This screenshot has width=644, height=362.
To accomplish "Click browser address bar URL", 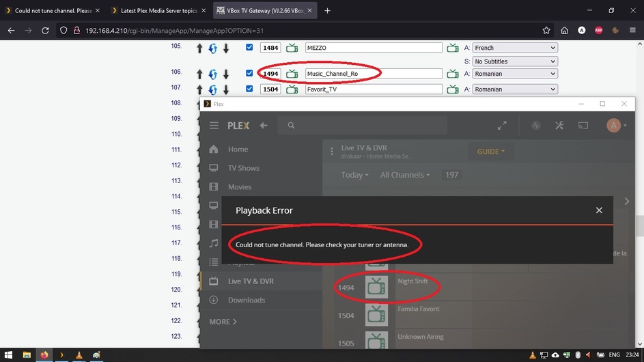I will click(x=175, y=31).
